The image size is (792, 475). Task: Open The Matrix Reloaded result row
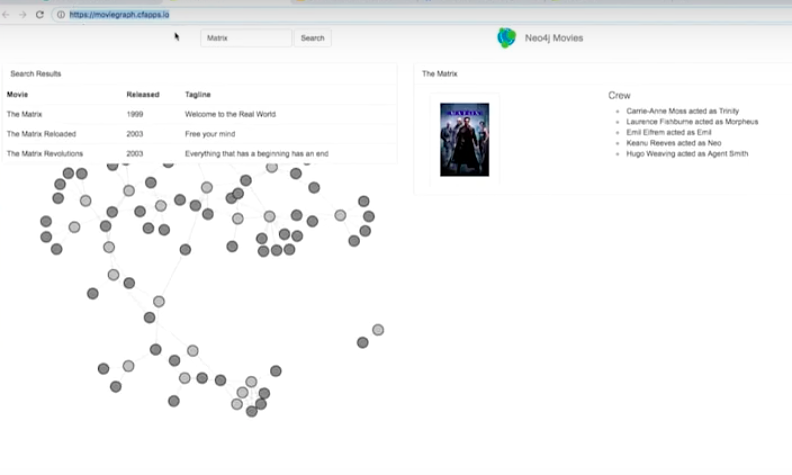200,134
